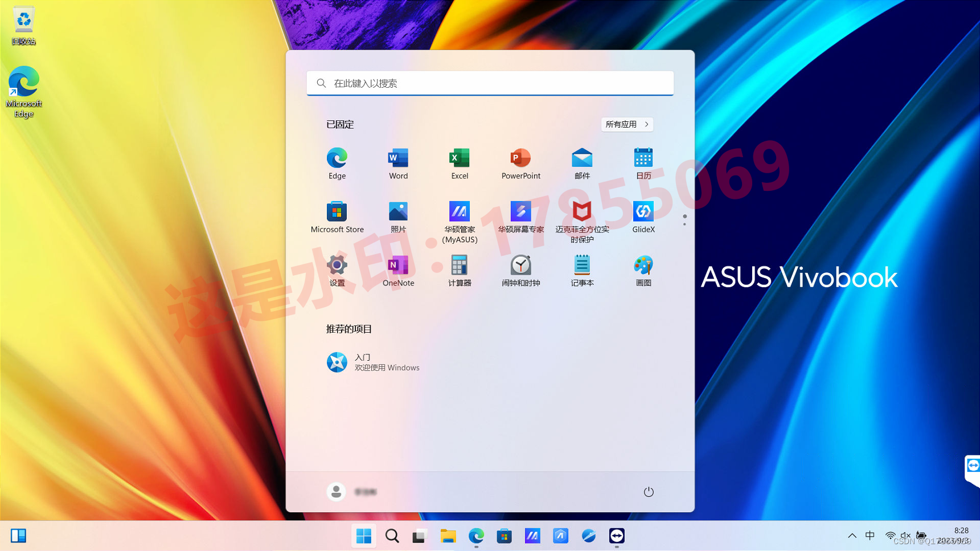Click the battery icon in system tray

[921, 536]
